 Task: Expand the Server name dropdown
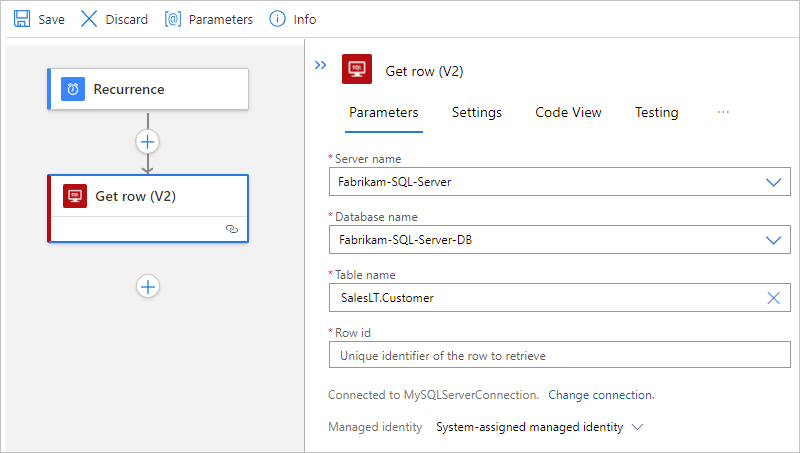pyautogui.click(x=772, y=183)
